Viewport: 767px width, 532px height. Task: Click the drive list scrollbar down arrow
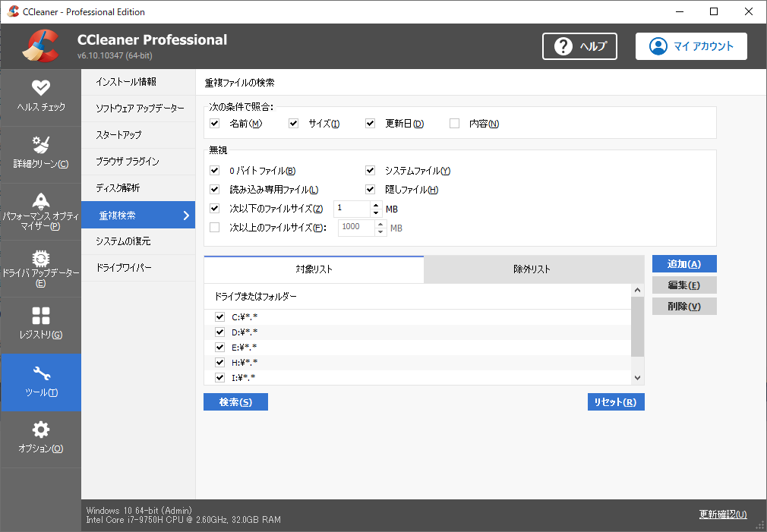tap(637, 378)
